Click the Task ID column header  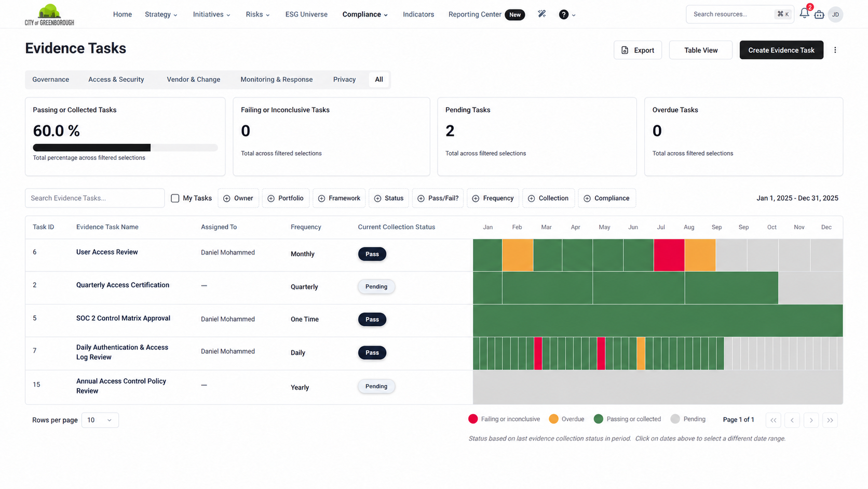click(44, 227)
